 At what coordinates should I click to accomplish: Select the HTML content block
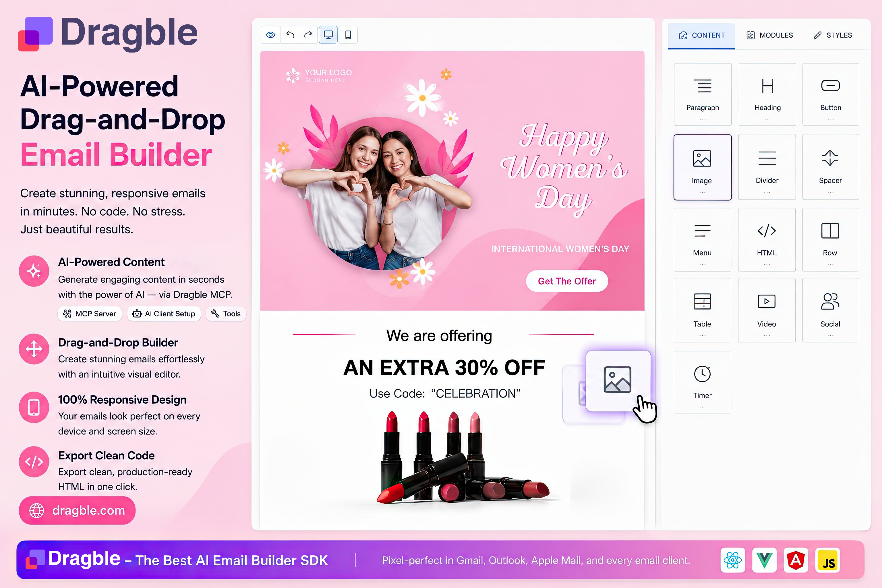pyautogui.click(x=767, y=240)
